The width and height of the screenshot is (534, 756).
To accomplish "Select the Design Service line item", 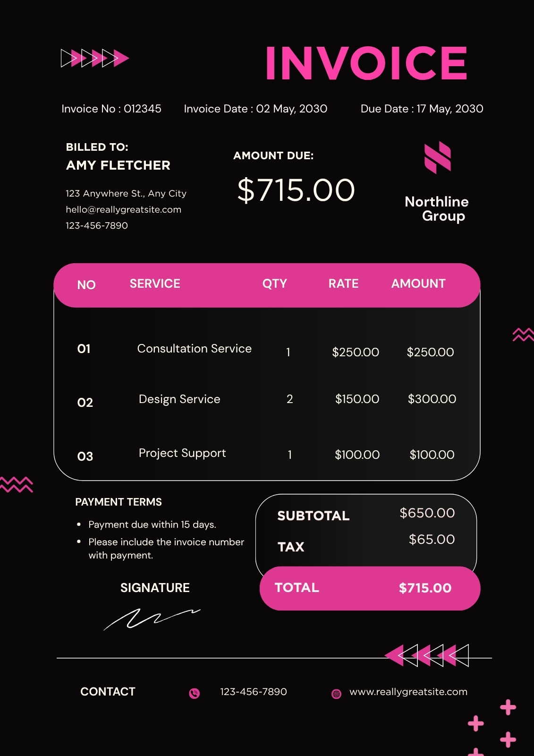I will [267, 400].
